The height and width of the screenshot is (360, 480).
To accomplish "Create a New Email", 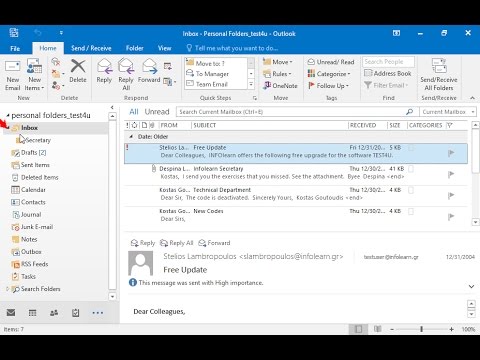I will (12, 75).
